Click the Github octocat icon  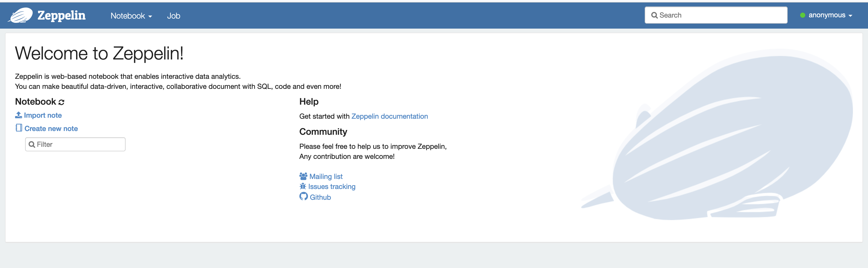304,197
